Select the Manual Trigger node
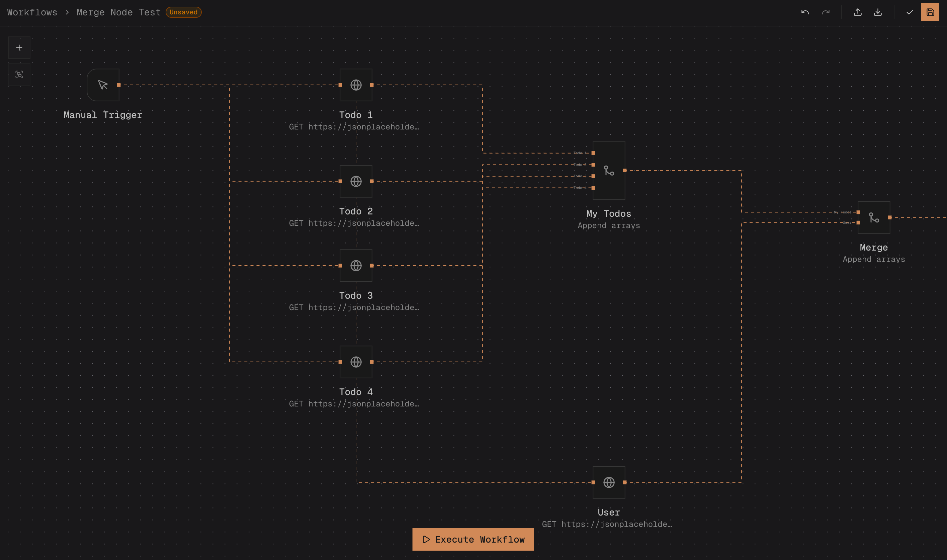947x560 pixels. point(103,85)
